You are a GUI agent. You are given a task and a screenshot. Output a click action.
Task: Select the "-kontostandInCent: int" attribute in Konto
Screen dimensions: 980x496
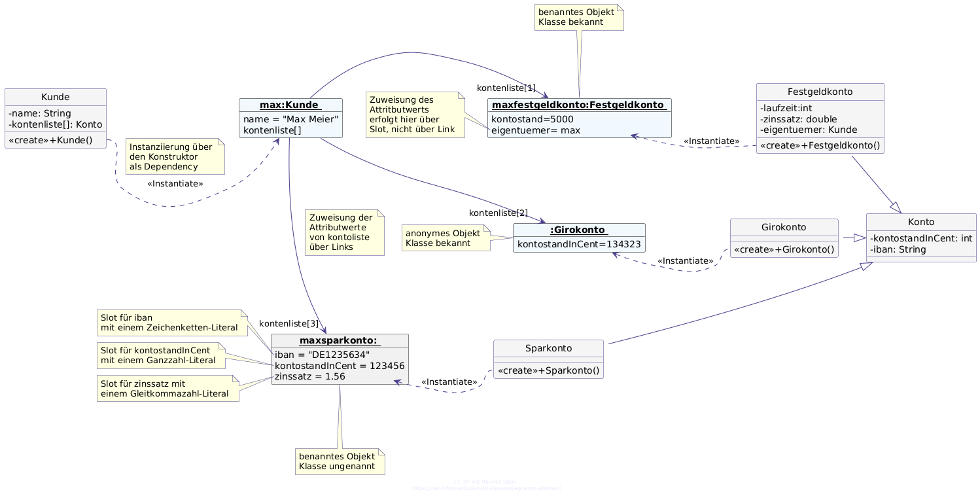921,238
